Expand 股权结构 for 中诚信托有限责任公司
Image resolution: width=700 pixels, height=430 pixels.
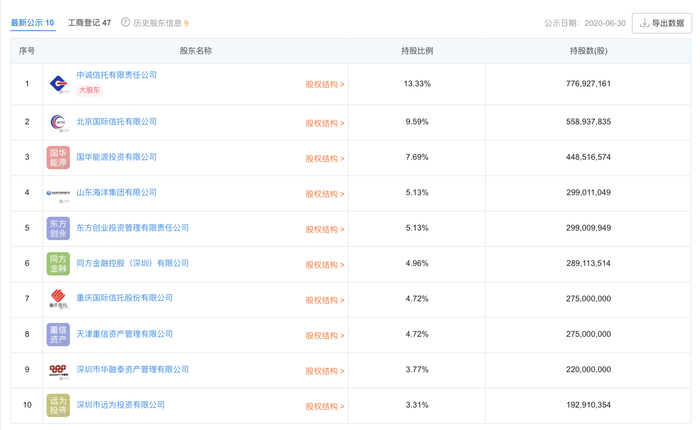click(x=325, y=84)
